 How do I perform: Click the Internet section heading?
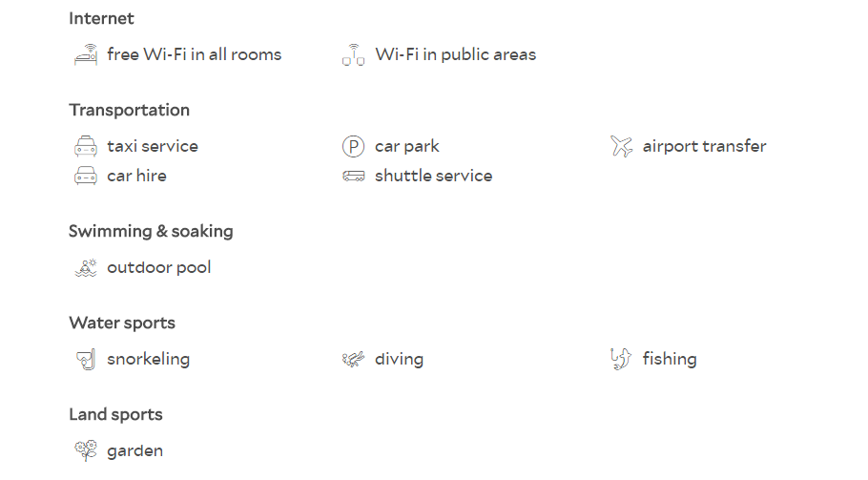pos(101,18)
